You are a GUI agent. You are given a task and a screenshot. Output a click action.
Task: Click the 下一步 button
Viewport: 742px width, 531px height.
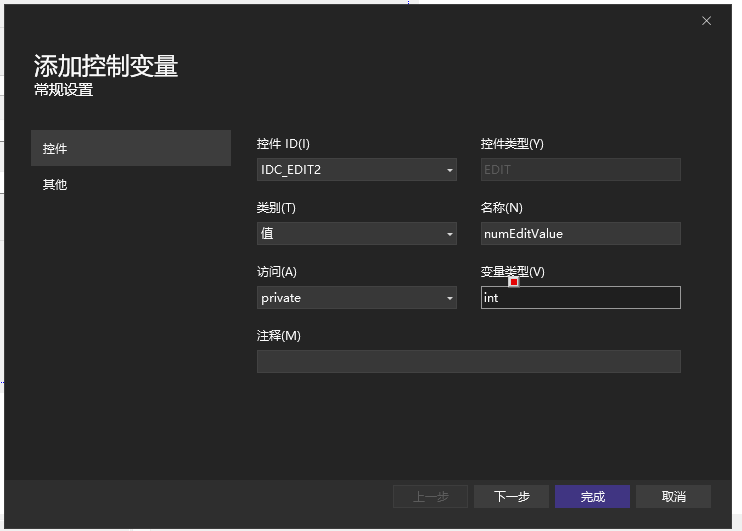(x=512, y=496)
